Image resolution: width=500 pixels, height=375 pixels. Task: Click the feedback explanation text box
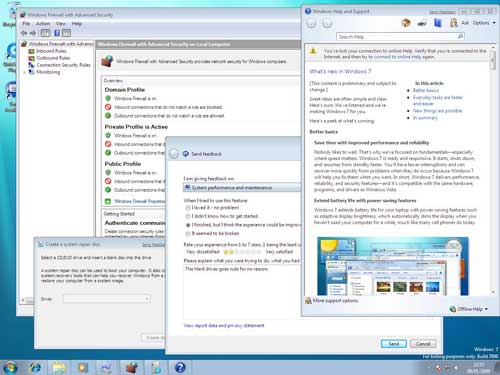pyautogui.click(x=242, y=292)
